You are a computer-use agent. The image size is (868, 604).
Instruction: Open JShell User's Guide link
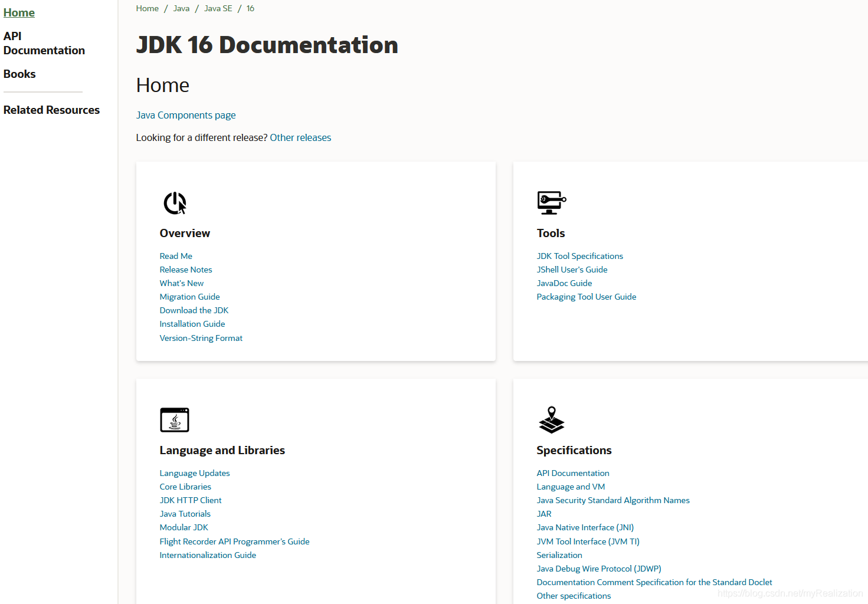[x=572, y=270]
